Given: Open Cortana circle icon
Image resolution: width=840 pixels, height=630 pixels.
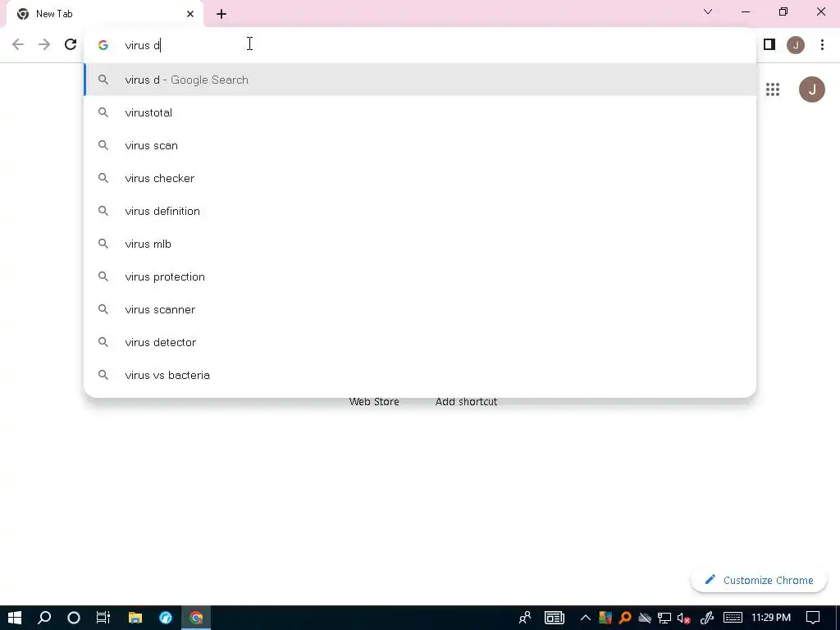Looking at the screenshot, I should 74,618.
